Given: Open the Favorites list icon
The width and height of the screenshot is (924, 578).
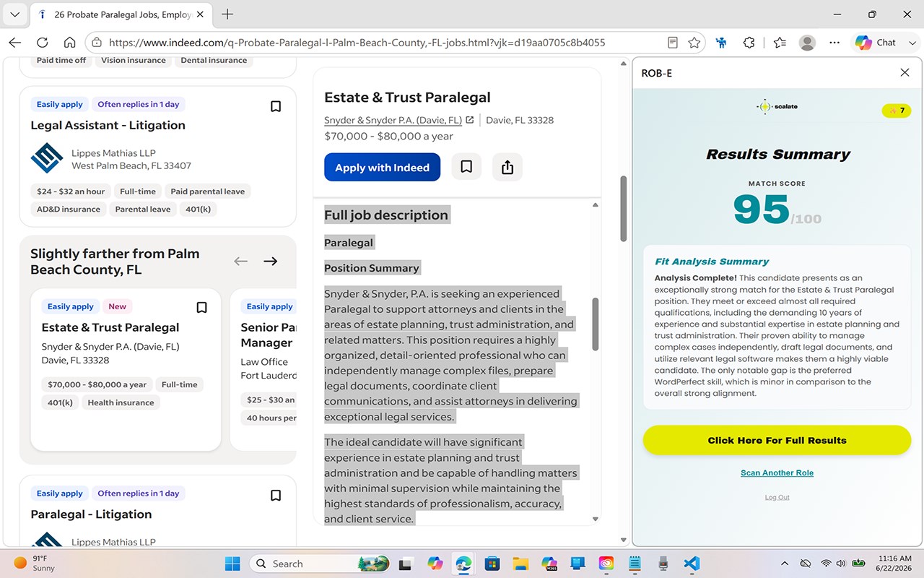Looking at the screenshot, I should [780, 43].
